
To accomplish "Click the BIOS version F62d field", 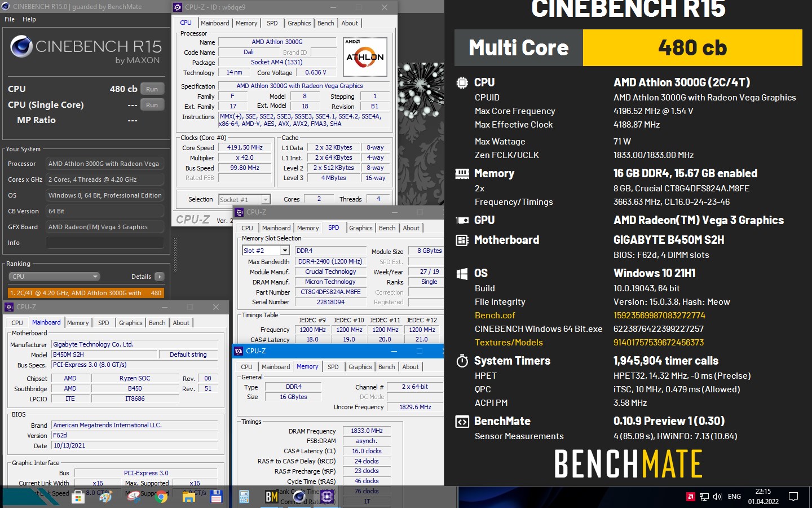I will click(x=134, y=435).
